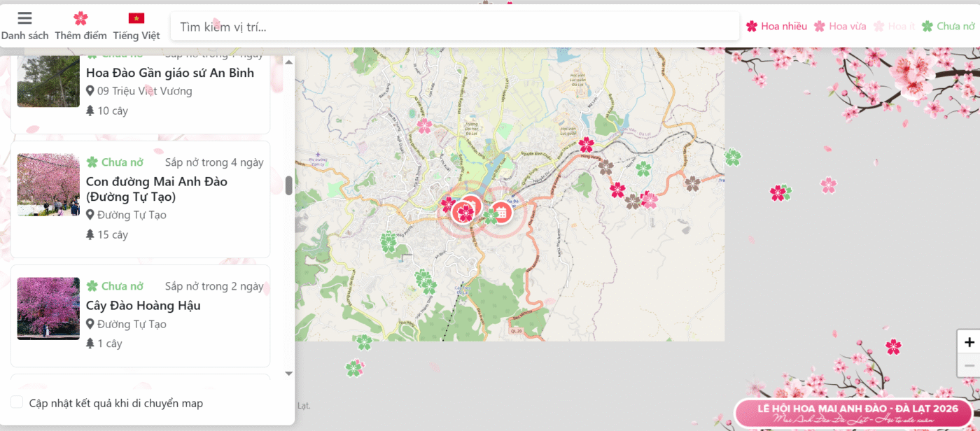Image resolution: width=980 pixels, height=431 pixels.
Task: Toggle the Hoa vừa bloom filter
Action: coord(839,27)
